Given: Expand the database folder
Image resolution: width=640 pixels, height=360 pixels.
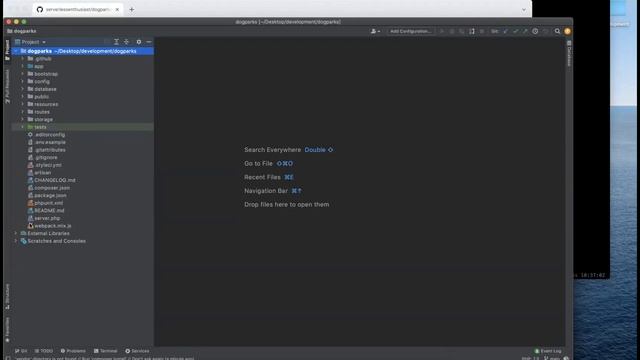Looking at the screenshot, I should pyautogui.click(x=22, y=89).
